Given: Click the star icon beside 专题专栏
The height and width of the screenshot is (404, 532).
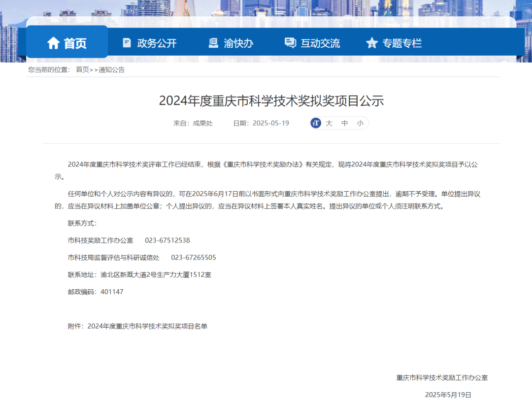Looking at the screenshot, I should 372,43.
